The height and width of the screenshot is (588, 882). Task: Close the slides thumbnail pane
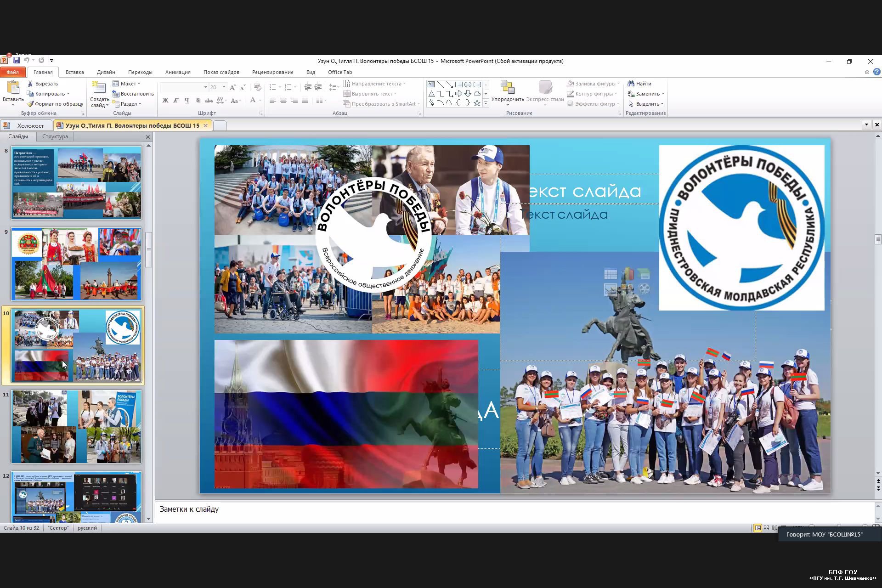tap(148, 137)
